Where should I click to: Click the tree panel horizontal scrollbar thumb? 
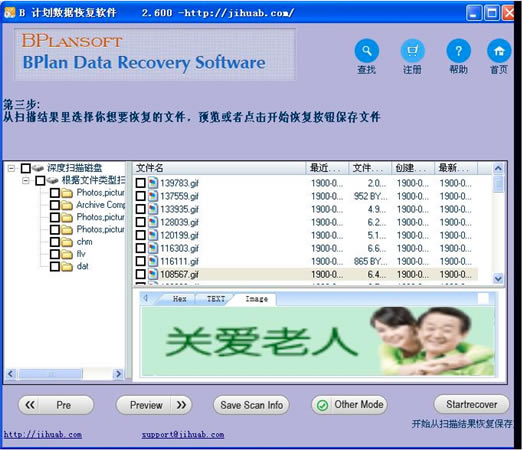51,374
